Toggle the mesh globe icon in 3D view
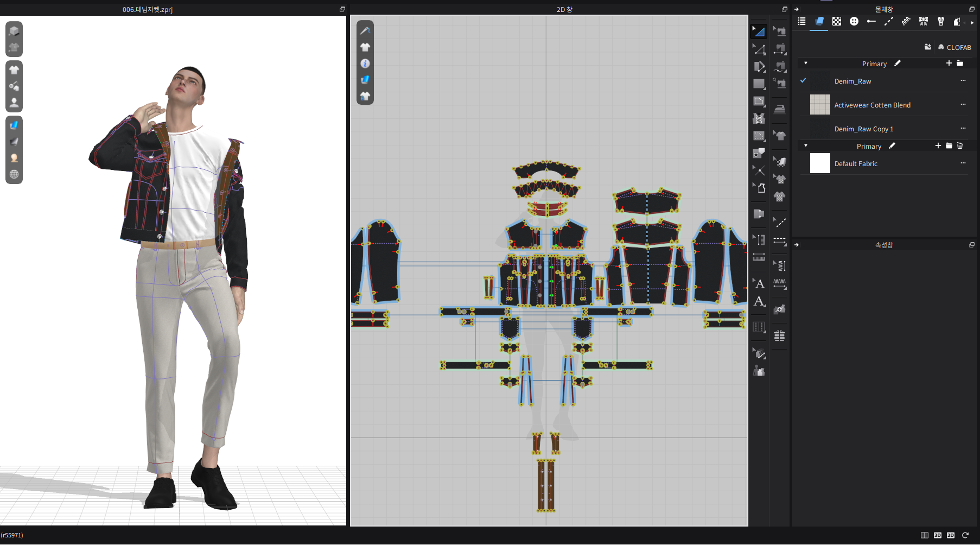 click(x=14, y=174)
